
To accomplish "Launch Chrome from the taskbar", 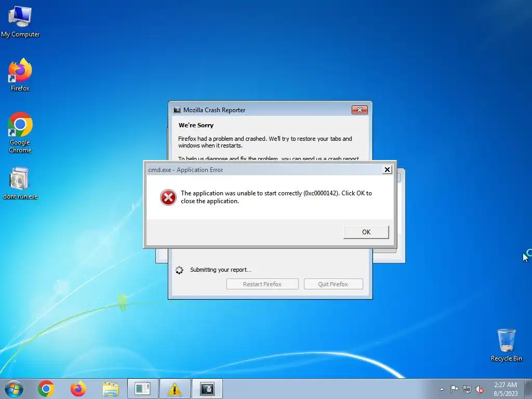I will click(x=46, y=389).
